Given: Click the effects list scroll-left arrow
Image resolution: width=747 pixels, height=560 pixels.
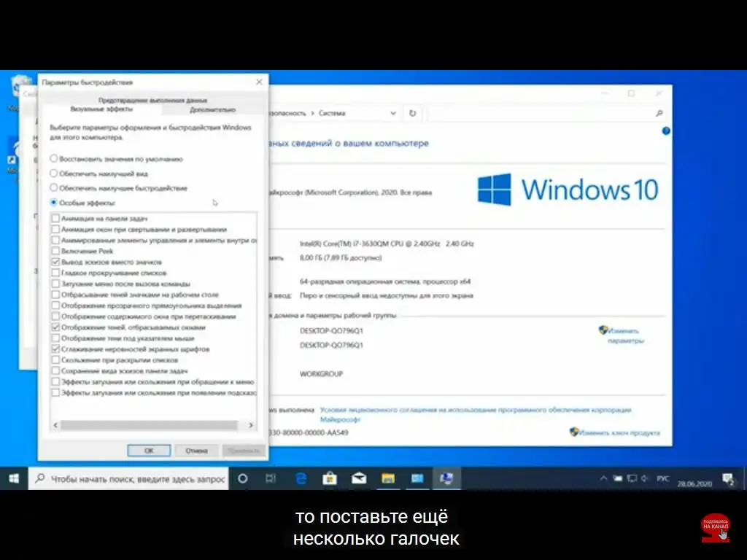Looking at the screenshot, I should pyautogui.click(x=55, y=425).
